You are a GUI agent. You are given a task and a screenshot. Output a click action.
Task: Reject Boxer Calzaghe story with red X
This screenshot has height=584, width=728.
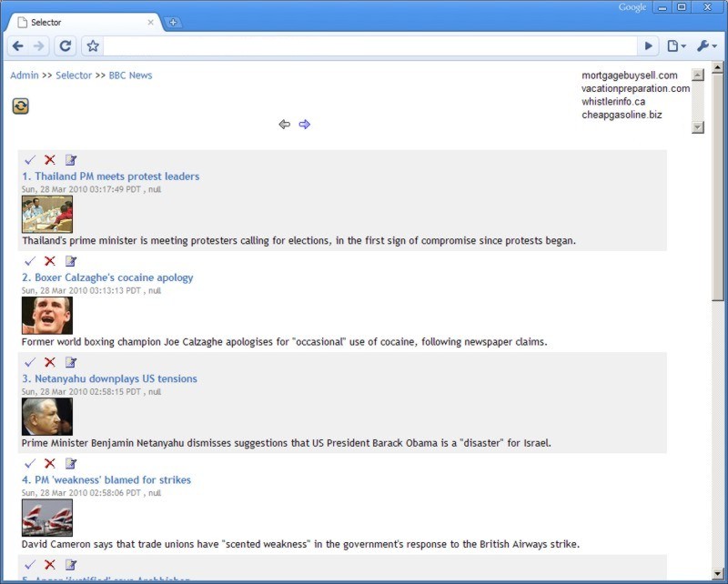[x=50, y=261]
